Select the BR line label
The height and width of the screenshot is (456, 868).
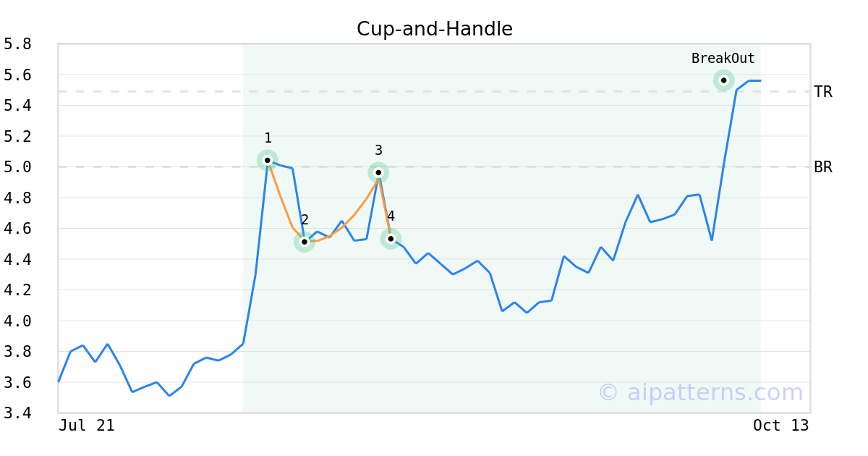tap(822, 167)
